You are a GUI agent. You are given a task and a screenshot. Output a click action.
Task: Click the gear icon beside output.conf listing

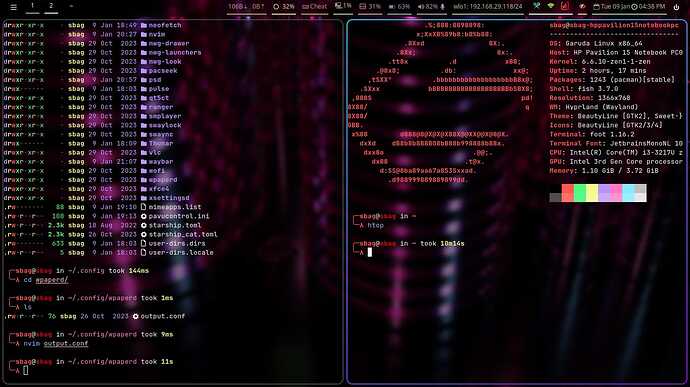pos(136,316)
